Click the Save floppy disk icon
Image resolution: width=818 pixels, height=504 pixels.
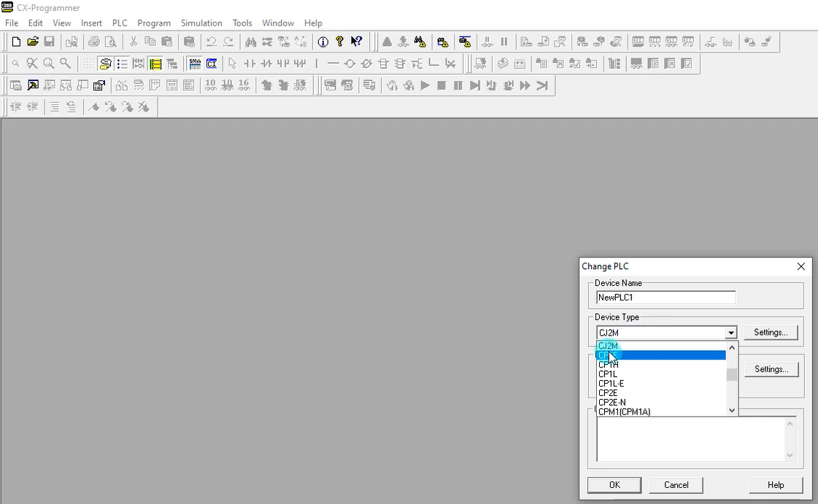[x=50, y=42]
